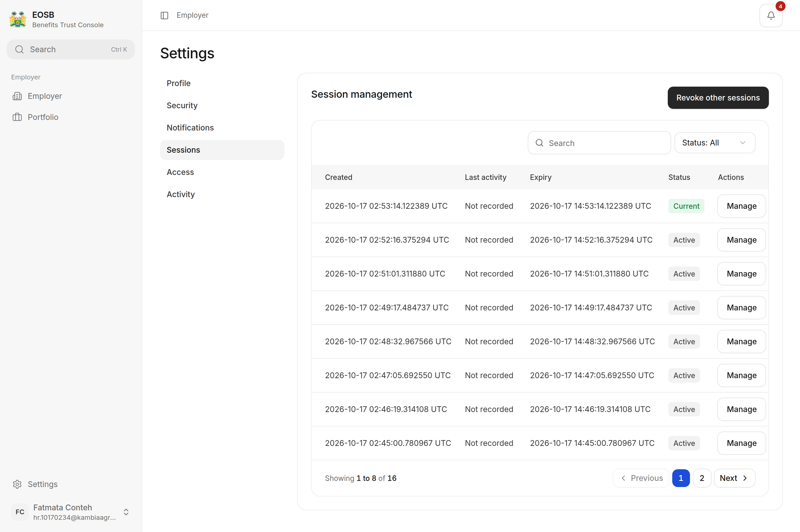The width and height of the screenshot is (800, 532).
Task: Go to page 2 of sessions
Action: (x=702, y=478)
